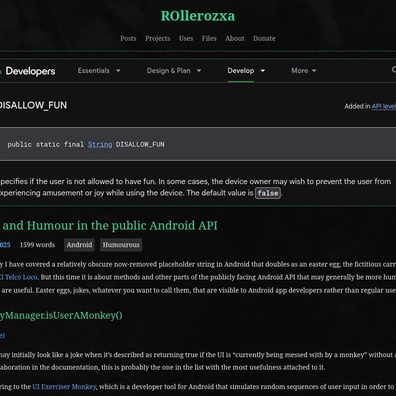Select the Develop nav tab
This screenshot has height=396, width=396.
[241, 71]
